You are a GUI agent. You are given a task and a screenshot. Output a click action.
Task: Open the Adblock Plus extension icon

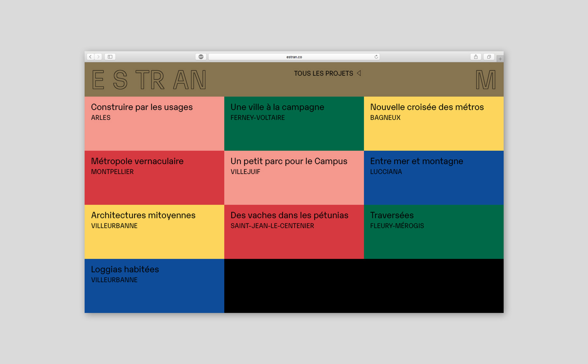pos(201,57)
